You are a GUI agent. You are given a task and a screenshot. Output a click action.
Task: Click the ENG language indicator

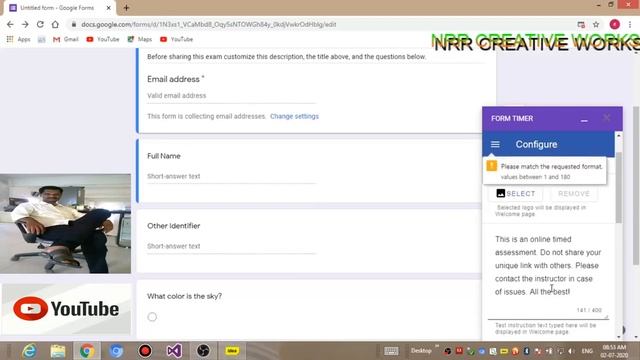587,351
